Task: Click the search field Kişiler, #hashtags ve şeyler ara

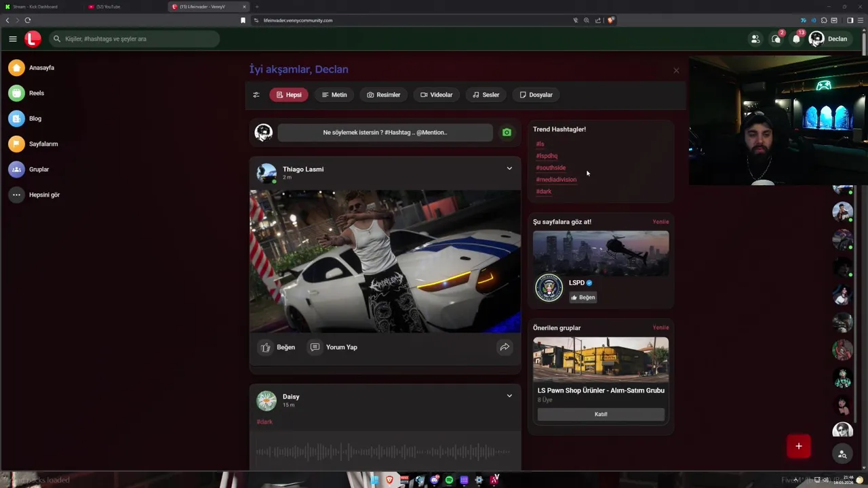Action: point(134,39)
